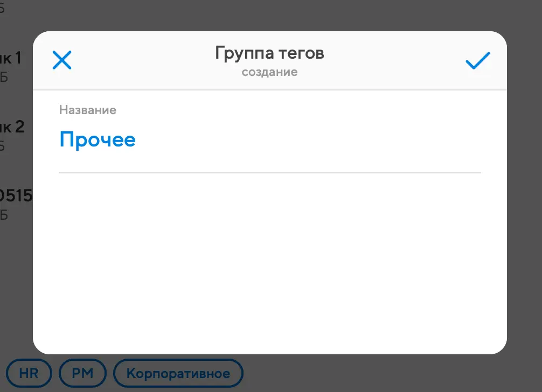Click the name field containing "Прочее"
The image size is (542, 392).
(98, 140)
